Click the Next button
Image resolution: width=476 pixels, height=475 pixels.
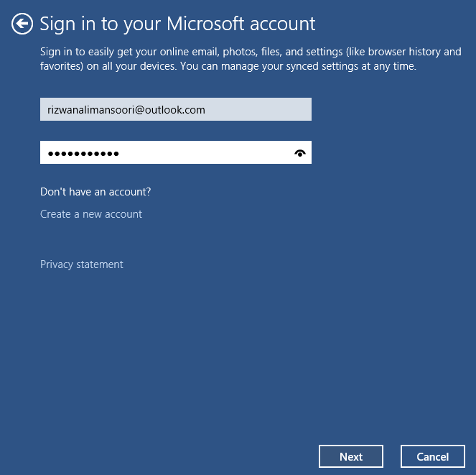pos(351,456)
